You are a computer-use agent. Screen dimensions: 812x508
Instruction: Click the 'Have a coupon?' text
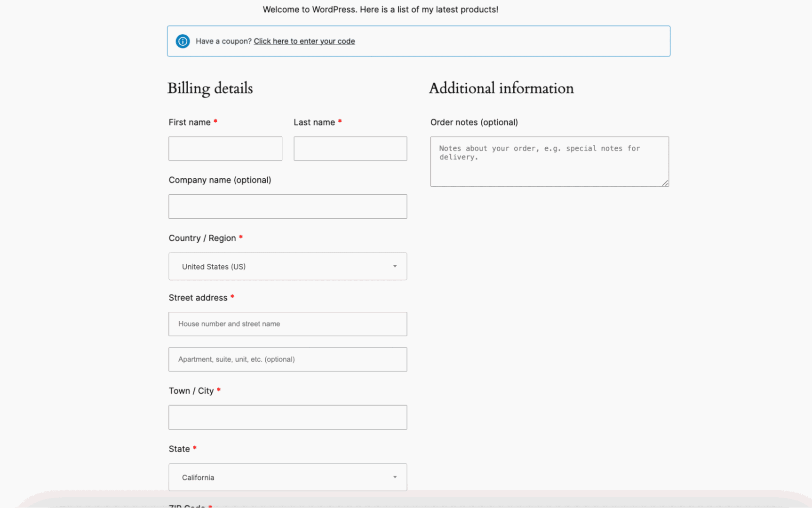pyautogui.click(x=224, y=41)
